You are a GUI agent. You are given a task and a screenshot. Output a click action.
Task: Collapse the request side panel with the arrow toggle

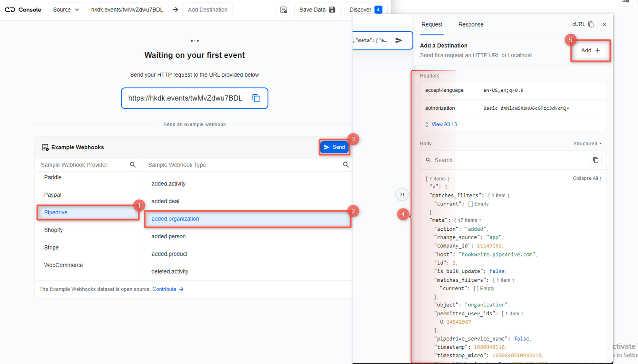pyautogui.click(x=402, y=194)
